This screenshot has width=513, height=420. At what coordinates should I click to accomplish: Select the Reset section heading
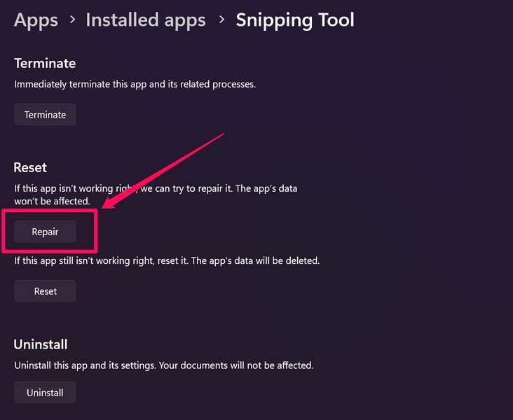click(30, 167)
